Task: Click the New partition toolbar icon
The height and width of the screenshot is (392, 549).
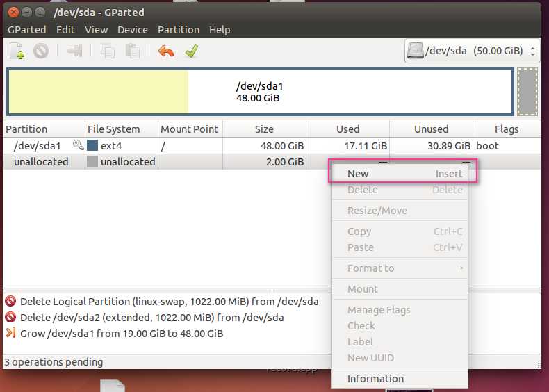Action: click(17, 51)
